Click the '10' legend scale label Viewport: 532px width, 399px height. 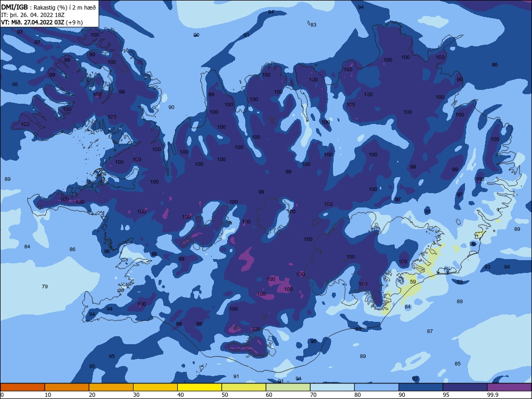[48, 395]
